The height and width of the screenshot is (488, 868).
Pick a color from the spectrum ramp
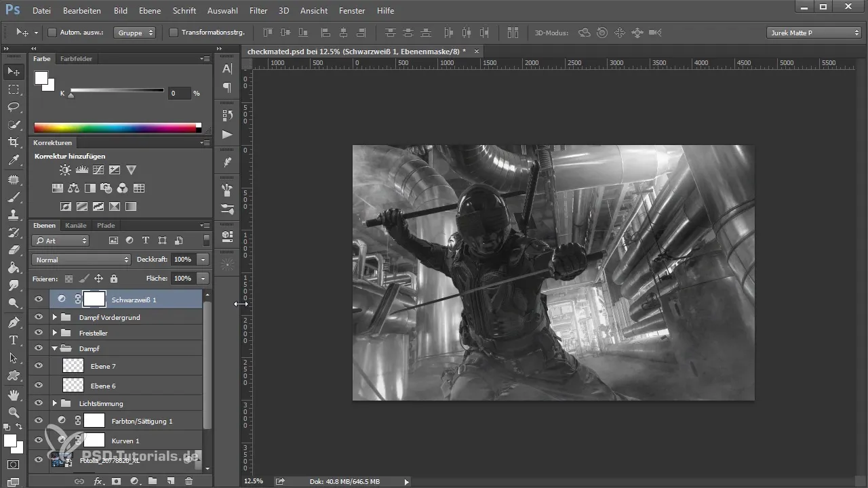(117, 127)
